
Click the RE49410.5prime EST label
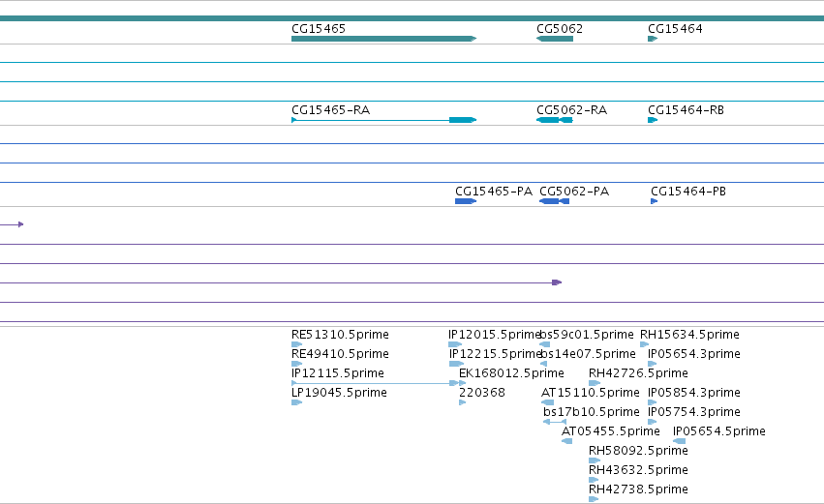340,354
